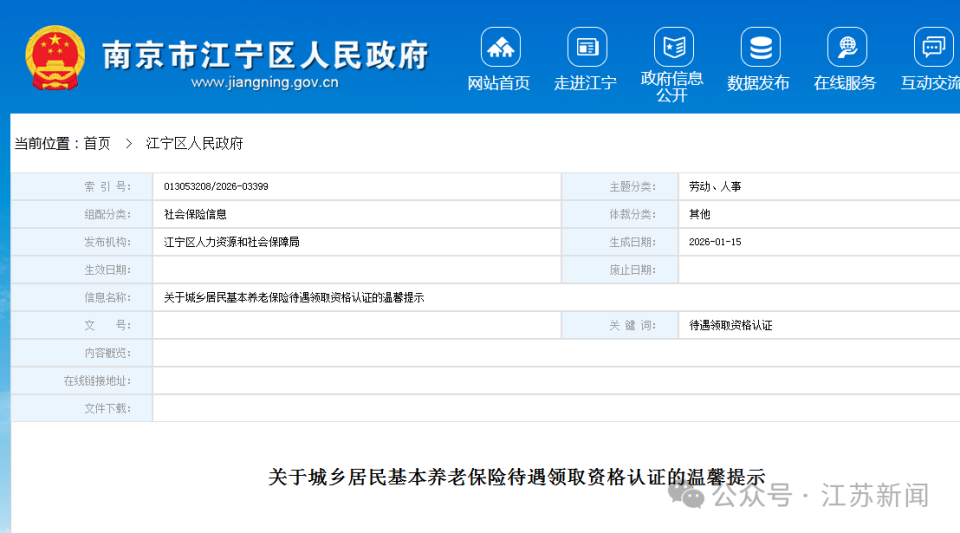This screenshot has width=960, height=533.
Task: Select the 其他 genre value
Action: coord(699,214)
